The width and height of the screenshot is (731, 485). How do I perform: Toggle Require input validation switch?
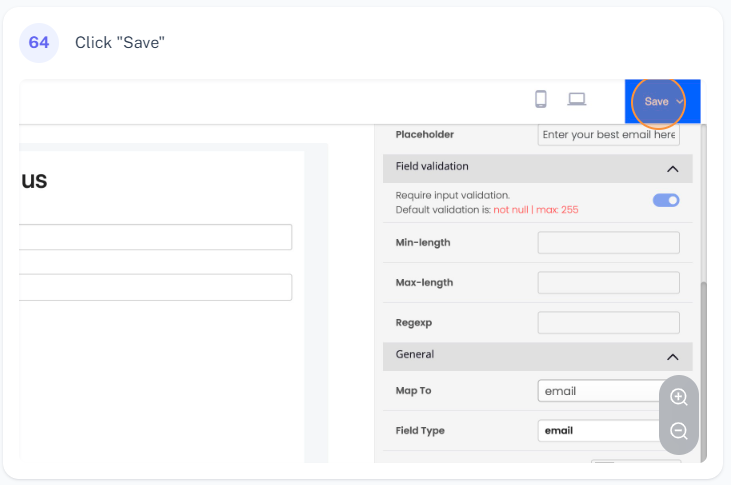(666, 200)
